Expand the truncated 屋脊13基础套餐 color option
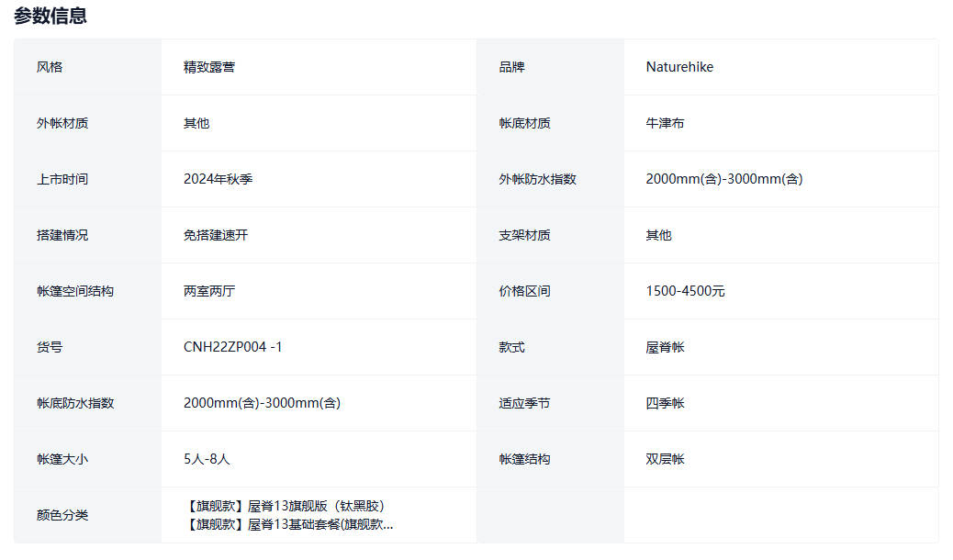The image size is (953, 560). [x=289, y=524]
